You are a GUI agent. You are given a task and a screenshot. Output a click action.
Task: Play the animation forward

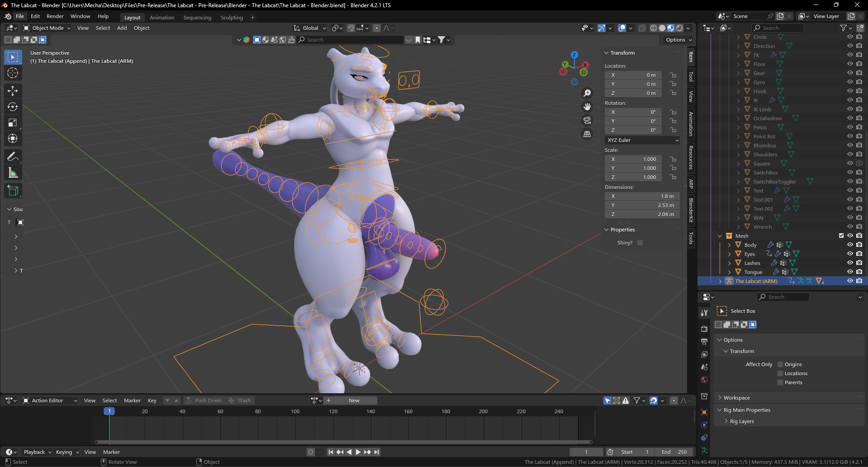point(358,452)
